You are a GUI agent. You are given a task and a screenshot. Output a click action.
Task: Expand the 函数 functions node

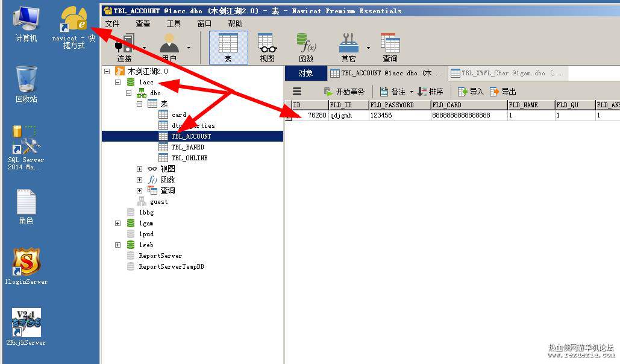click(x=140, y=180)
